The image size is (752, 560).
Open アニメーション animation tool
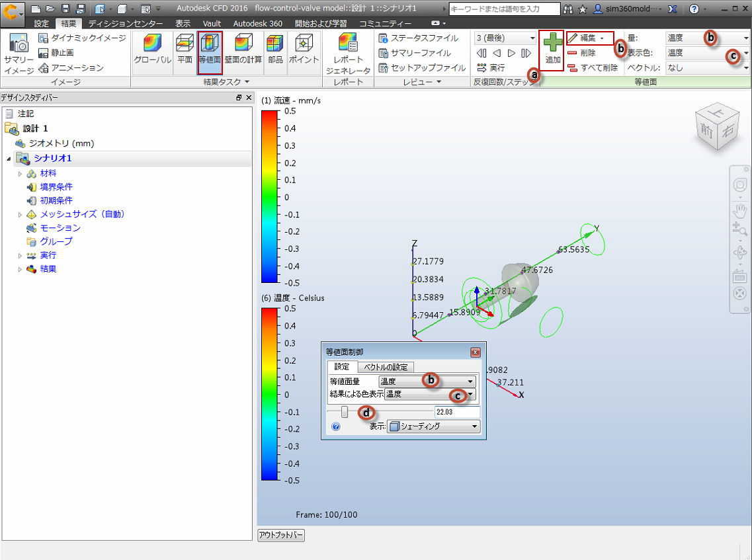[71, 67]
